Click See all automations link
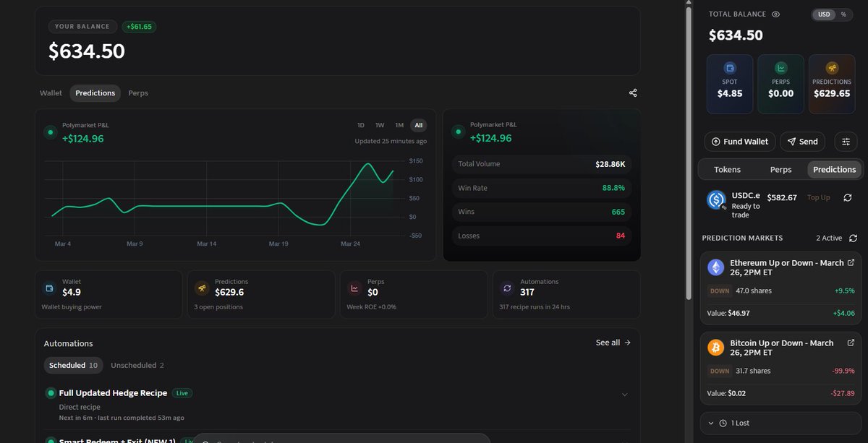Image resolution: width=868 pixels, height=443 pixels. 613,343
